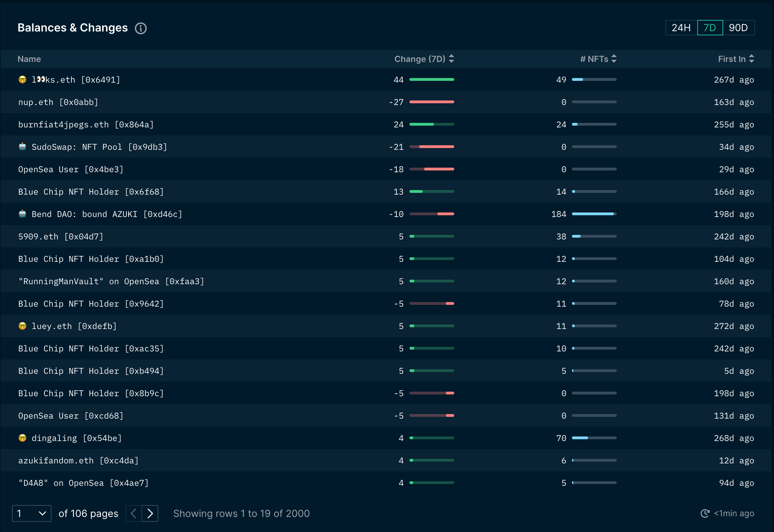
Task: Sort by First In arrows icon
Action: click(752, 59)
